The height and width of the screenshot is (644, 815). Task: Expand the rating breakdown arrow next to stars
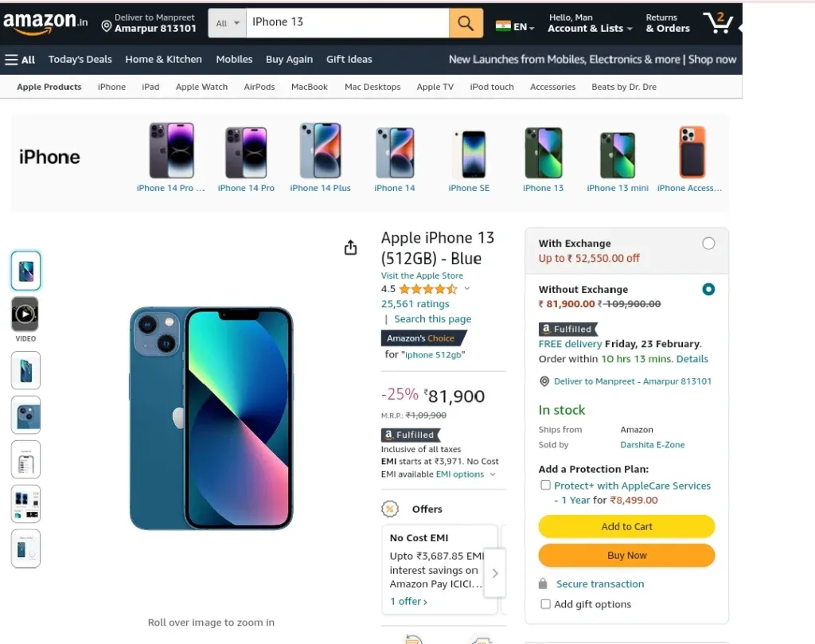466,288
